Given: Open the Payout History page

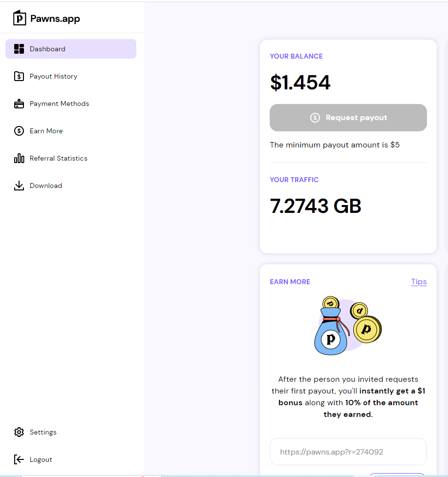Looking at the screenshot, I should (53, 76).
